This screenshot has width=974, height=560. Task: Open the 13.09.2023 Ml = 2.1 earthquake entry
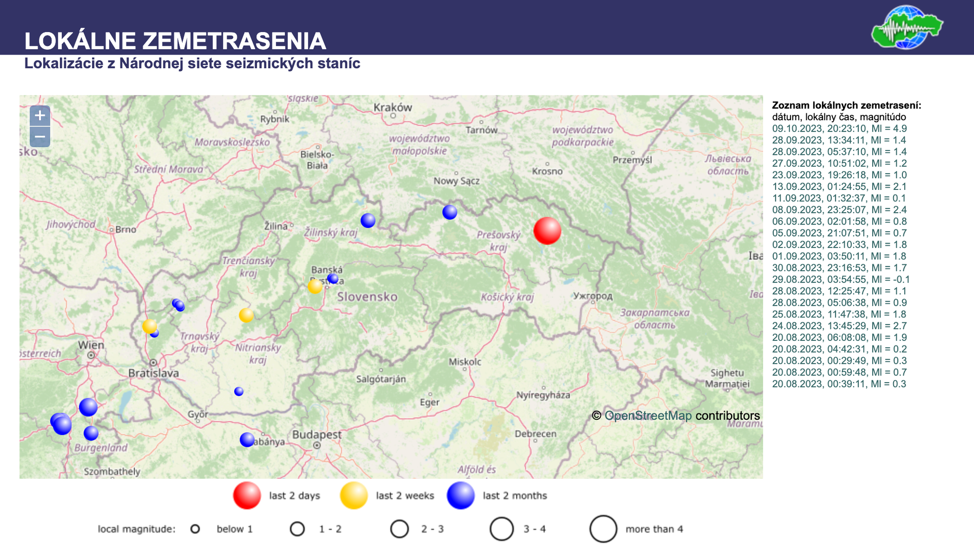click(839, 187)
